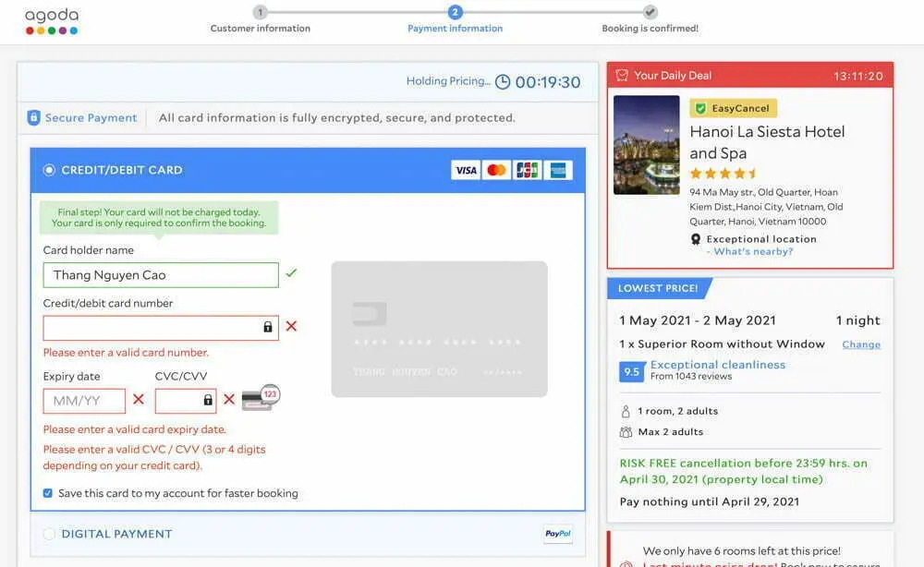Click the red X beside CVC field
This screenshot has height=567, width=924.
229,399
